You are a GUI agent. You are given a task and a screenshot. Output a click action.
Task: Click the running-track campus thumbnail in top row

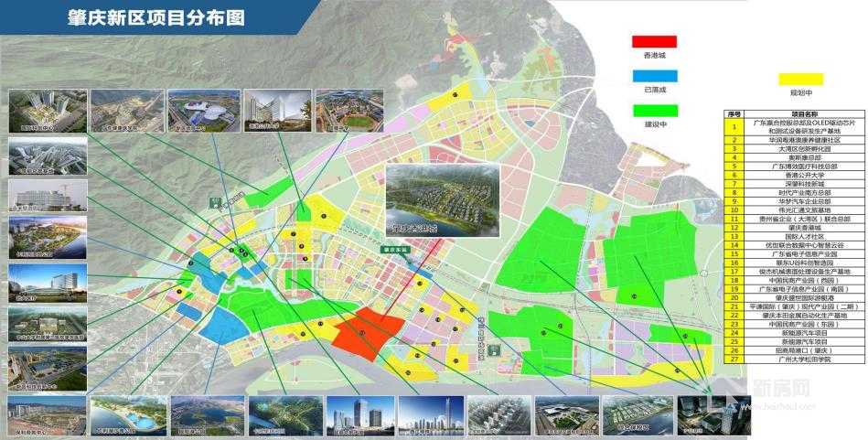point(337,111)
